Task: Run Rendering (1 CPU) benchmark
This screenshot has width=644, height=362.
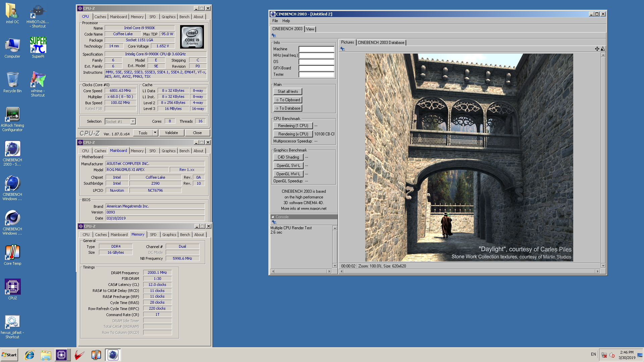Action: (293, 126)
